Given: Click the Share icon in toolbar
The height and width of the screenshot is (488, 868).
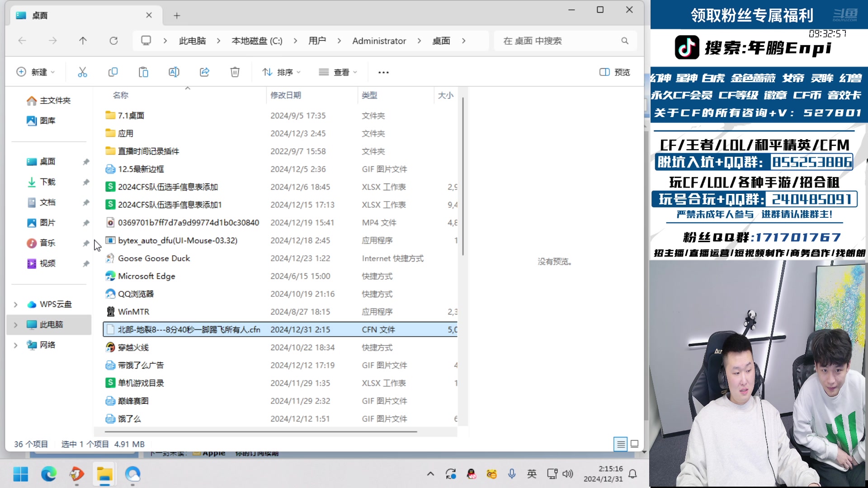Looking at the screenshot, I should pyautogui.click(x=204, y=72).
